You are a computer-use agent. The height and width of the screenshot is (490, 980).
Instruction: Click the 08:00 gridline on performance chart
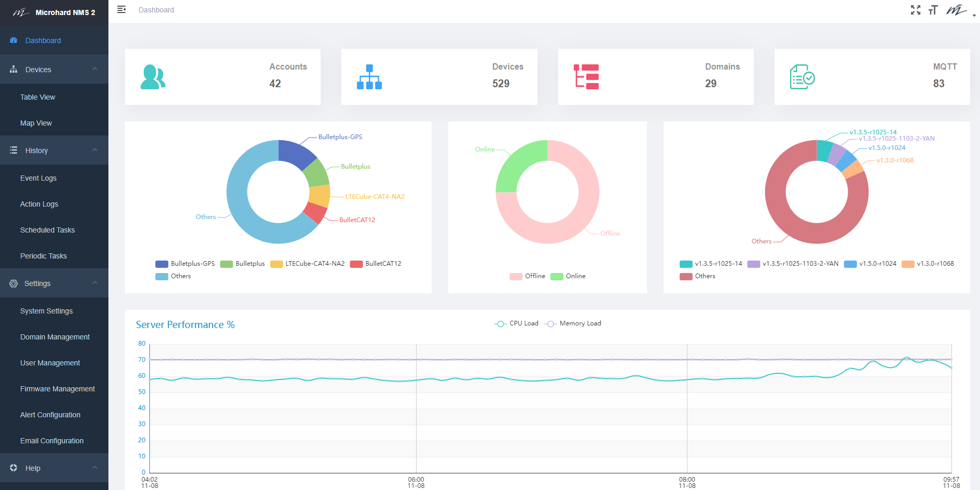pyautogui.click(x=687, y=409)
